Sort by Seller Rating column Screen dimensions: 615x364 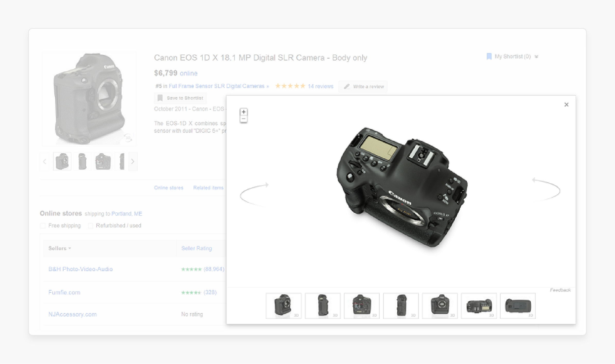[x=197, y=248]
